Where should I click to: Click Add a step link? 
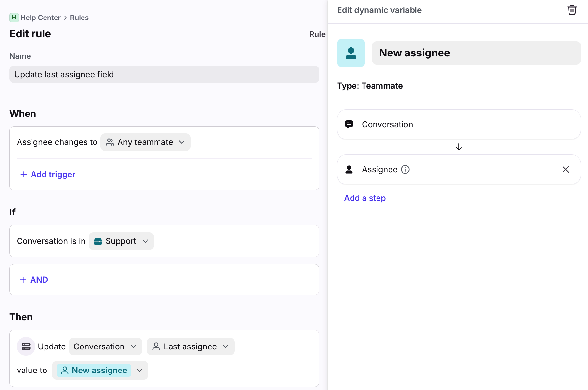(x=365, y=198)
